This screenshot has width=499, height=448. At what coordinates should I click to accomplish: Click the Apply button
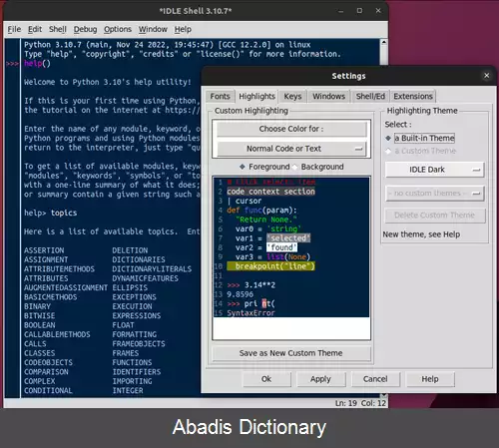click(x=320, y=379)
